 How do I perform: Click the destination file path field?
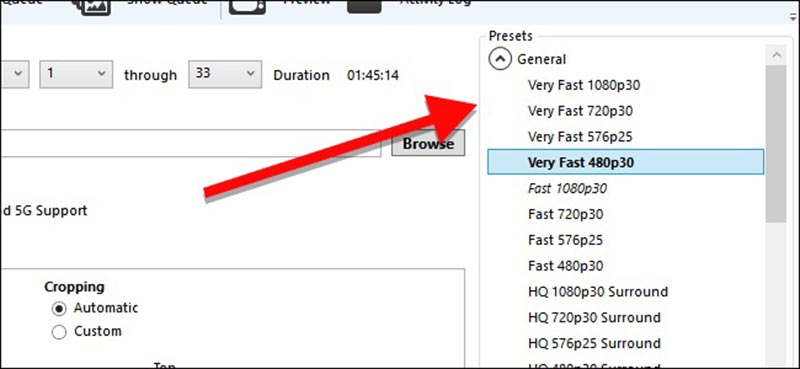point(190,143)
